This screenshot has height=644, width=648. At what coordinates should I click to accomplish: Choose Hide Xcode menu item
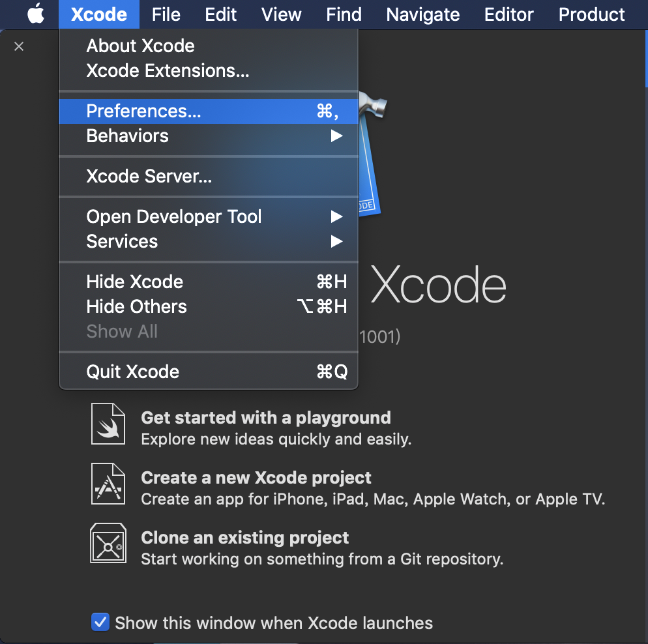pyautogui.click(x=209, y=282)
